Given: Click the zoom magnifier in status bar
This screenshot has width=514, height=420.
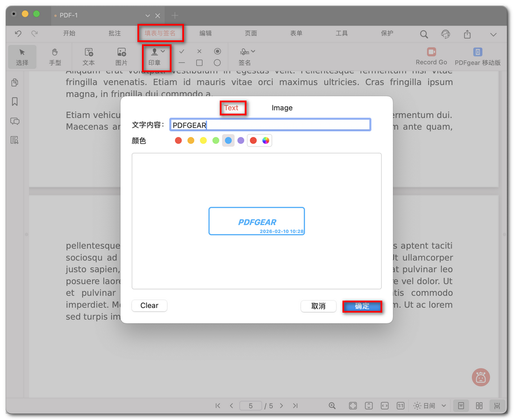Looking at the screenshot, I should pyautogui.click(x=332, y=406).
